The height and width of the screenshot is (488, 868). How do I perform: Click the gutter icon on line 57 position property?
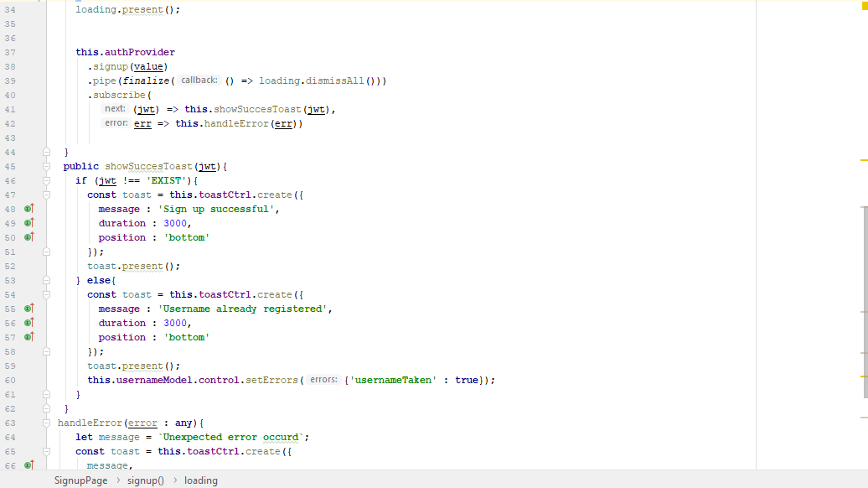tap(28, 337)
